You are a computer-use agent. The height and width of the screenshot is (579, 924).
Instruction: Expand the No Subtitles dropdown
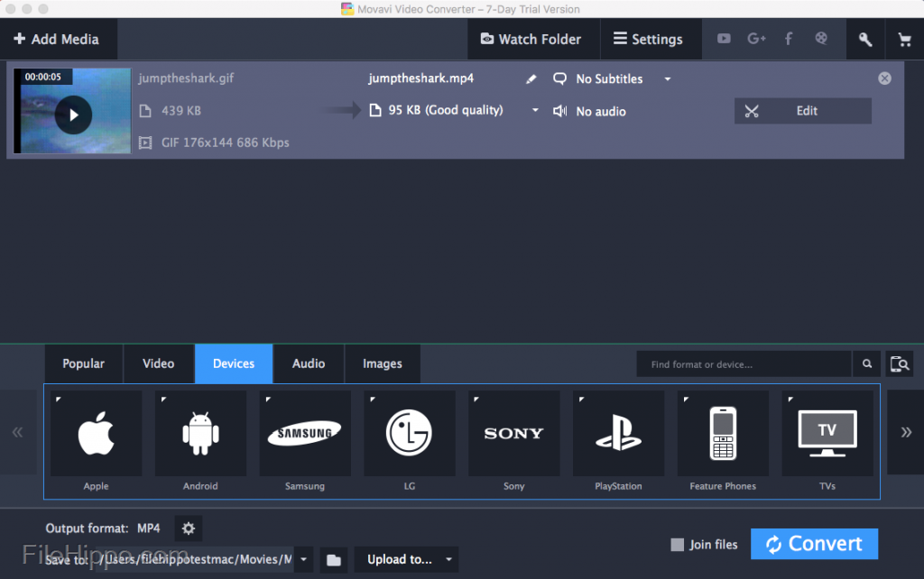pos(668,79)
